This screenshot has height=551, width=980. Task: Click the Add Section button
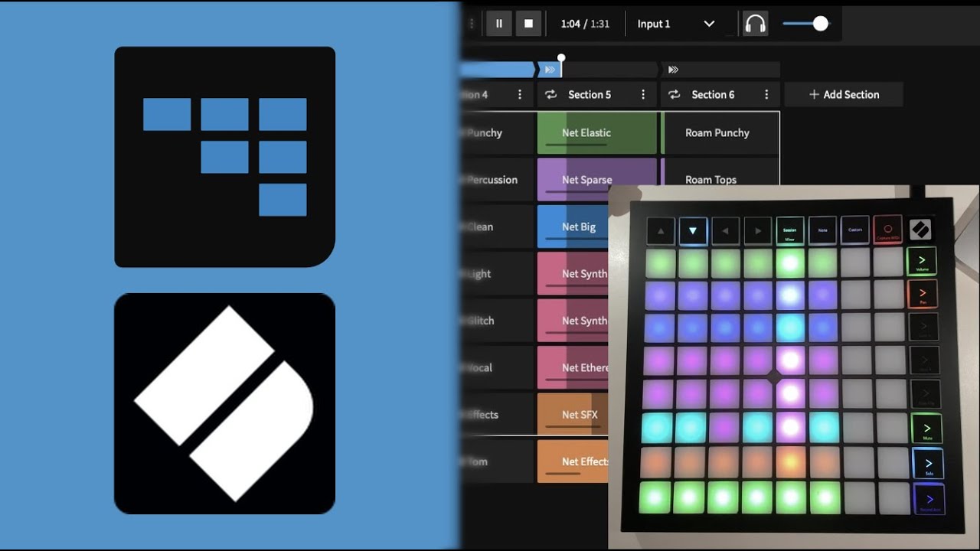coord(844,95)
